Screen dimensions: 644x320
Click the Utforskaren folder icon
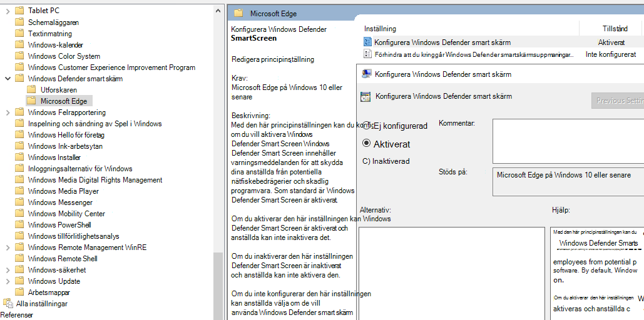(x=32, y=89)
